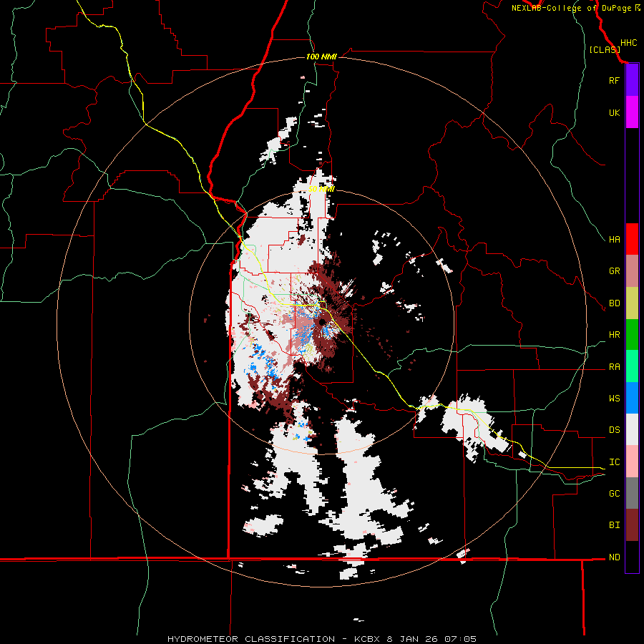This screenshot has width=644, height=644.
Task: Click the RF legend label
Action: click(x=614, y=80)
